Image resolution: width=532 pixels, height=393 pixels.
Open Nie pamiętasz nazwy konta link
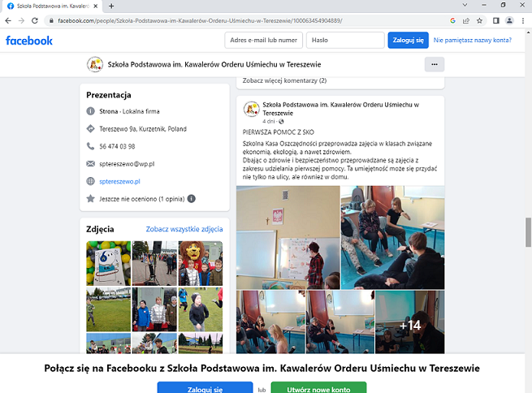coord(472,41)
